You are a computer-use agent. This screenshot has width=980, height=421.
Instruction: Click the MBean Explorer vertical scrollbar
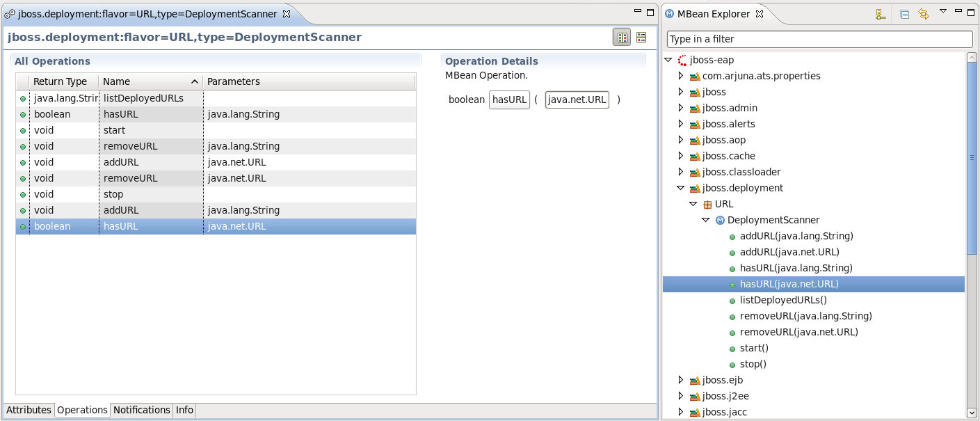[x=972, y=209]
